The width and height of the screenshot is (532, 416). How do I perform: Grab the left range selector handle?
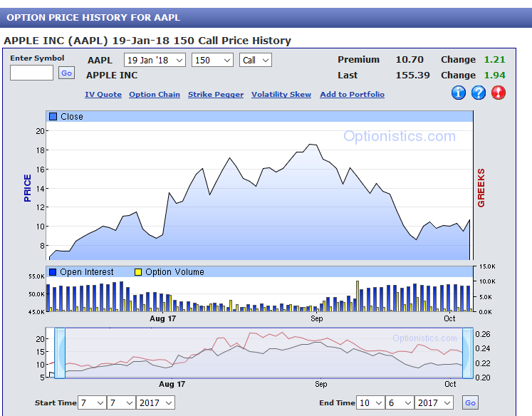tap(60, 353)
